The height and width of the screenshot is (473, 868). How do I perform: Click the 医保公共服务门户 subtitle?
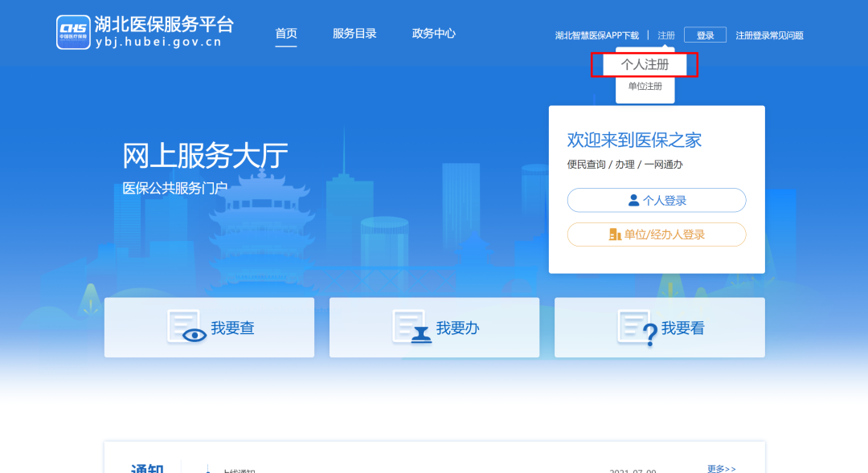[175, 188]
